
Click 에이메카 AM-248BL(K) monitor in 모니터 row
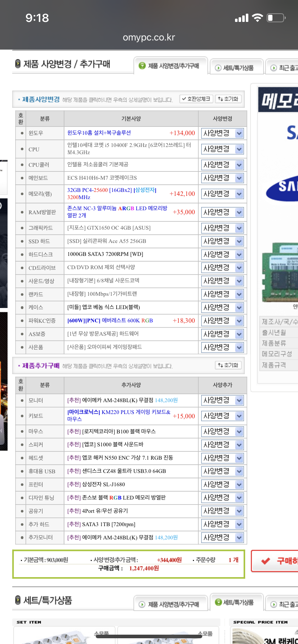tap(122, 400)
